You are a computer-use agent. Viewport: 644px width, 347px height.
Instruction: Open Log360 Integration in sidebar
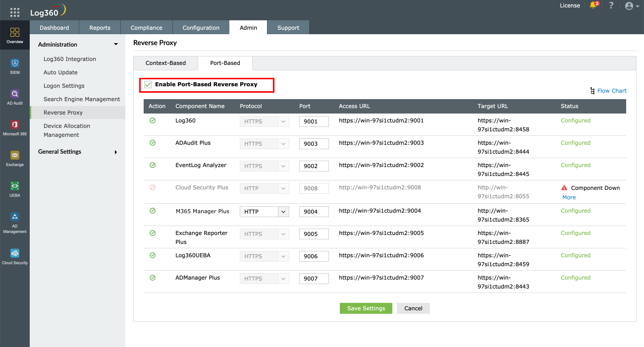[x=70, y=59]
